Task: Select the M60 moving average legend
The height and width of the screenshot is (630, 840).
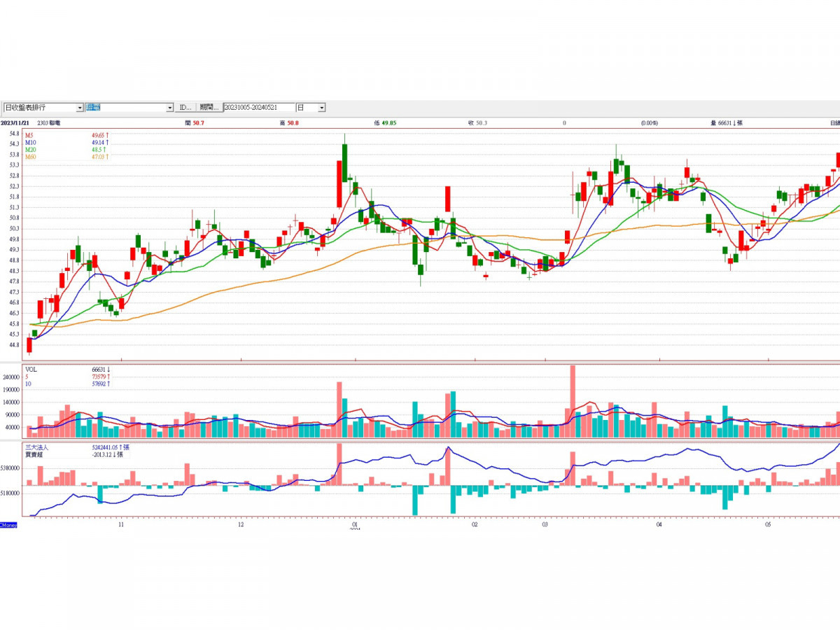Action: coord(31,157)
